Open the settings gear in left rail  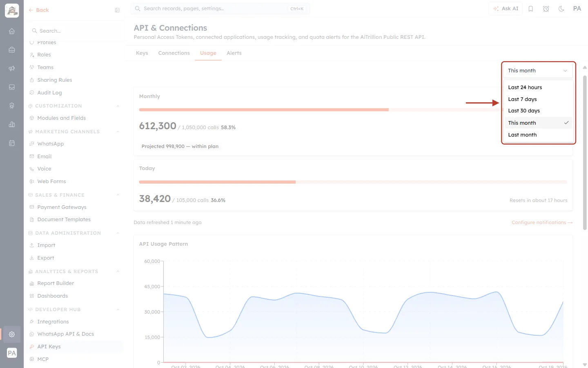pos(12,334)
